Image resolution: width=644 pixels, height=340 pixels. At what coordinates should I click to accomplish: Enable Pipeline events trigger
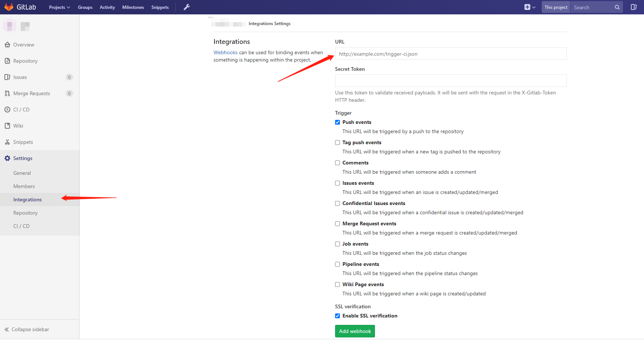tap(337, 264)
